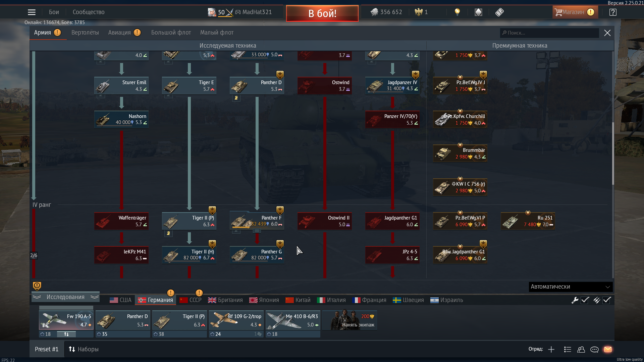This screenshot has height=362, width=644.
Task: Select the Tiger II (H) card
Action: tap(189, 255)
